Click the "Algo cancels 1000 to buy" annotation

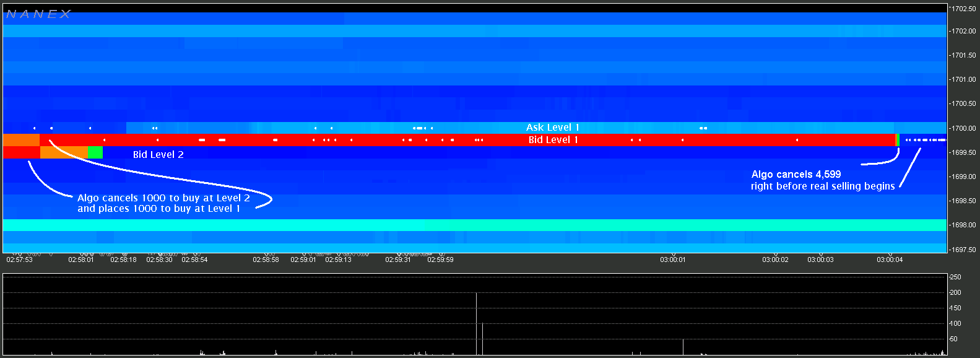click(163, 198)
